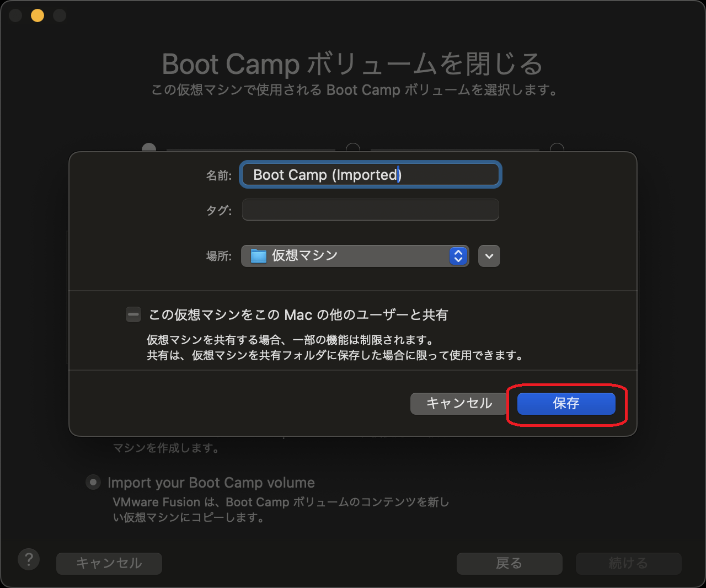
Task: Click the folder icon beside 仮想マシン
Action: tap(259, 256)
